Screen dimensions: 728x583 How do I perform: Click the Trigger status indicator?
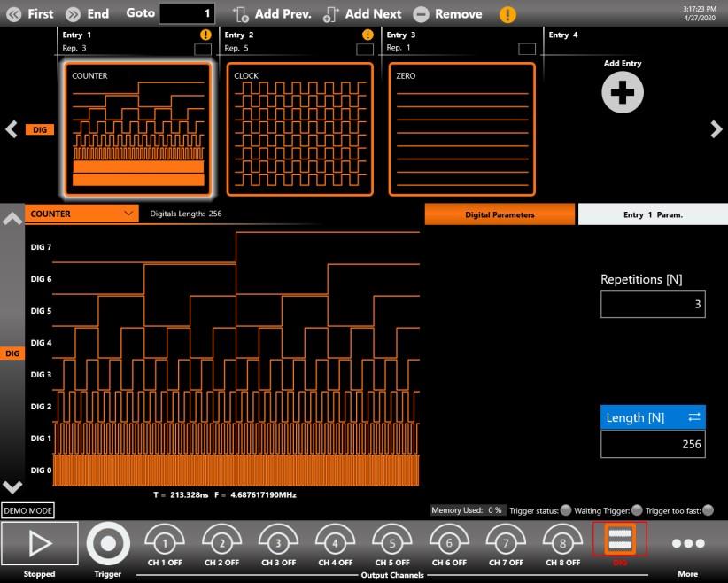pos(566,510)
